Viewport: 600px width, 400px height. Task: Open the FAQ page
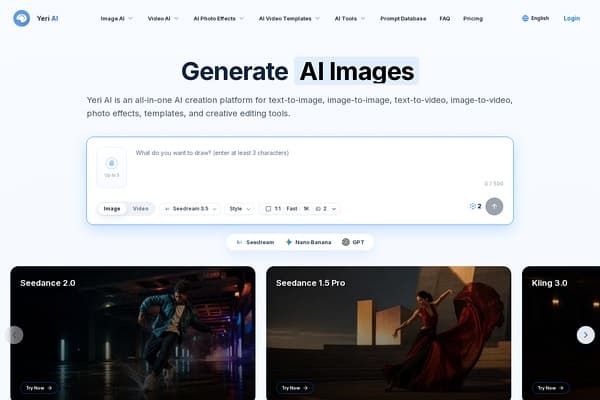445,18
